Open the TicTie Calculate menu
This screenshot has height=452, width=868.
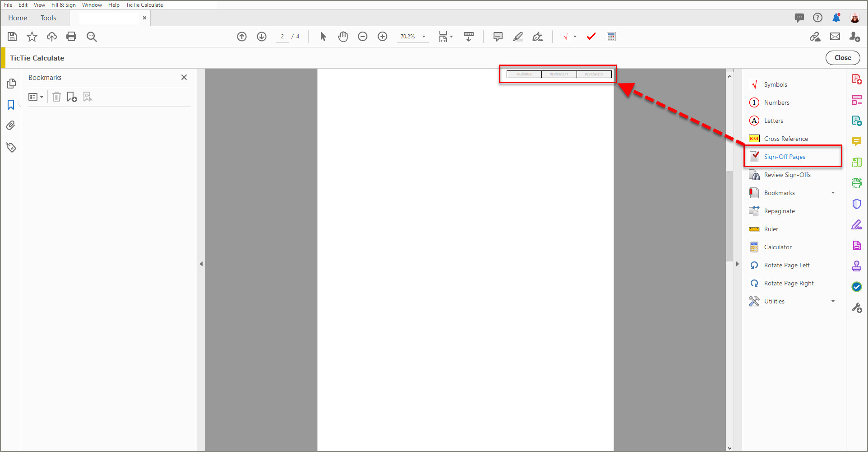click(144, 5)
